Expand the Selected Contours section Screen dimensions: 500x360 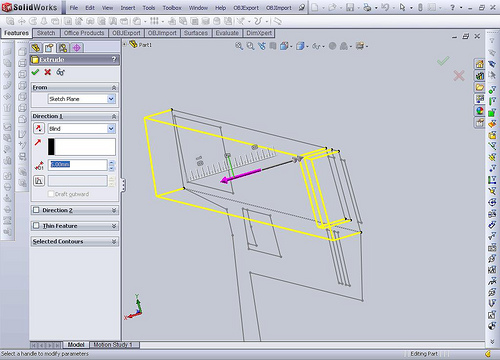click(x=114, y=241)
